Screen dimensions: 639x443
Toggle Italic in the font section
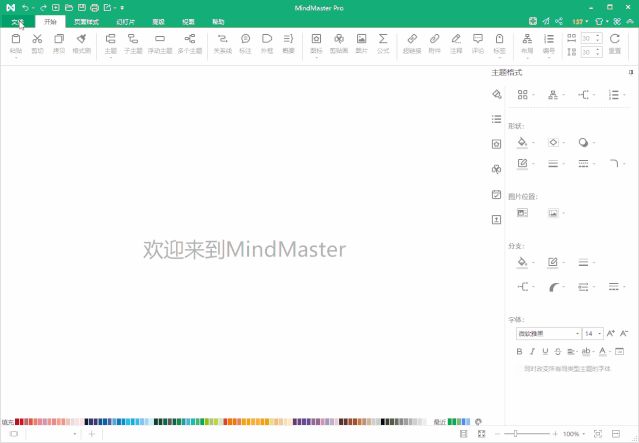[532, 351]
